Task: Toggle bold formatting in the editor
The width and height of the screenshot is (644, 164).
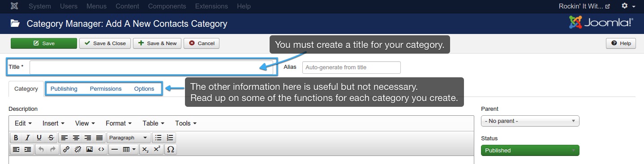Action: coord(16,138)
